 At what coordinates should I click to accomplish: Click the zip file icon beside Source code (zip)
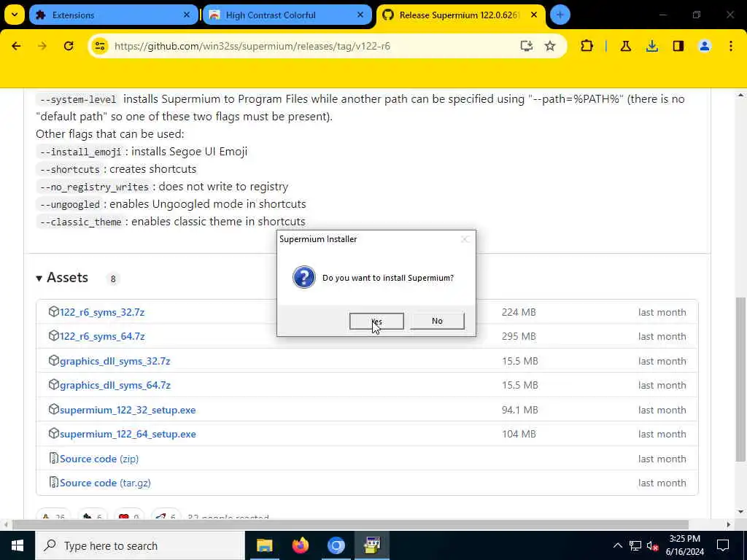(54, 458)
